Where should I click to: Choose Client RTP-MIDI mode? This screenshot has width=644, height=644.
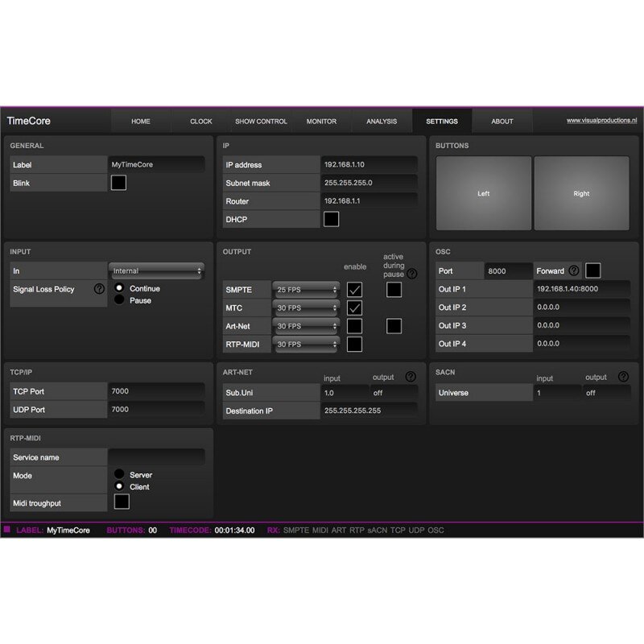point(119,486)
